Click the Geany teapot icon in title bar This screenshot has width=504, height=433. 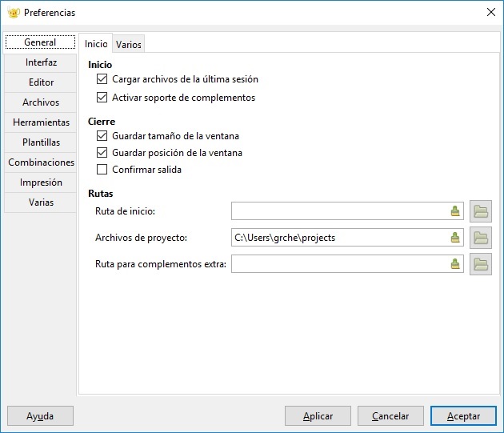click(14, 13)
